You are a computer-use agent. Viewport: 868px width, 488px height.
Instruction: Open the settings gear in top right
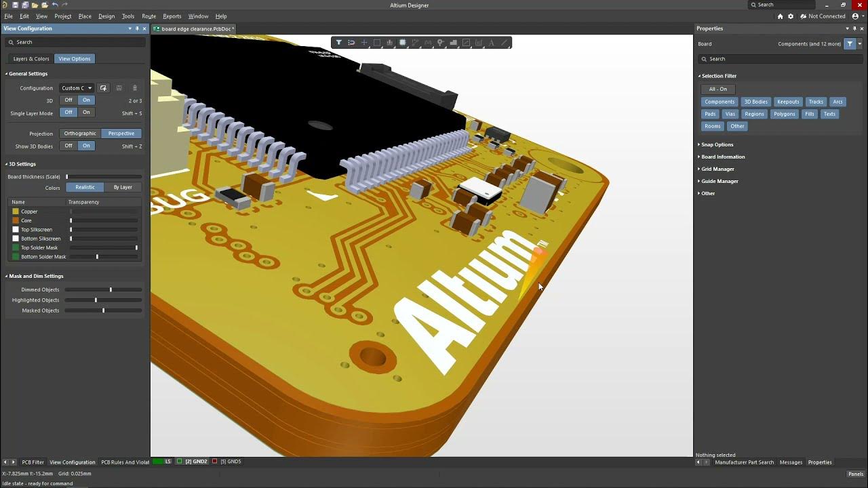coord(790,16)
